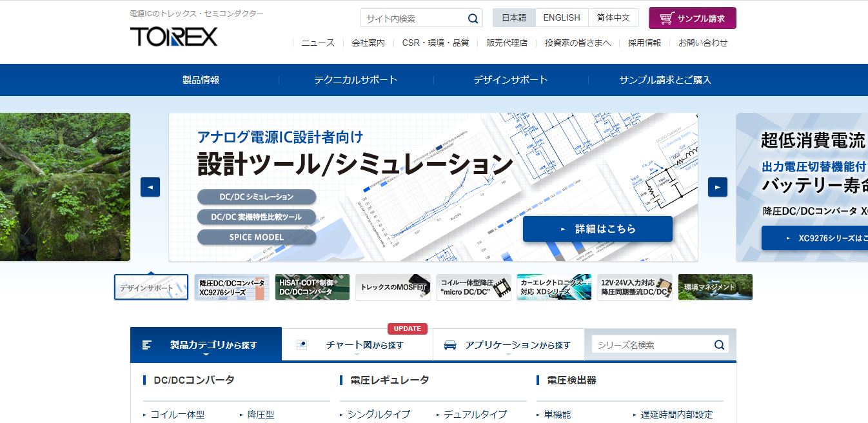The height and width of the screenshot is (423, 868).
Task: Select the HiSAT-COT制御 DC/DCコンバータ thumbnail
Action: (x=313, y=287)
